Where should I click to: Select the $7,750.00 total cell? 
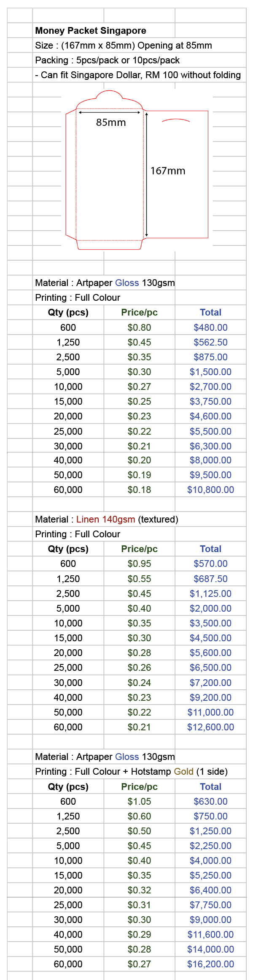coord(210,905)
